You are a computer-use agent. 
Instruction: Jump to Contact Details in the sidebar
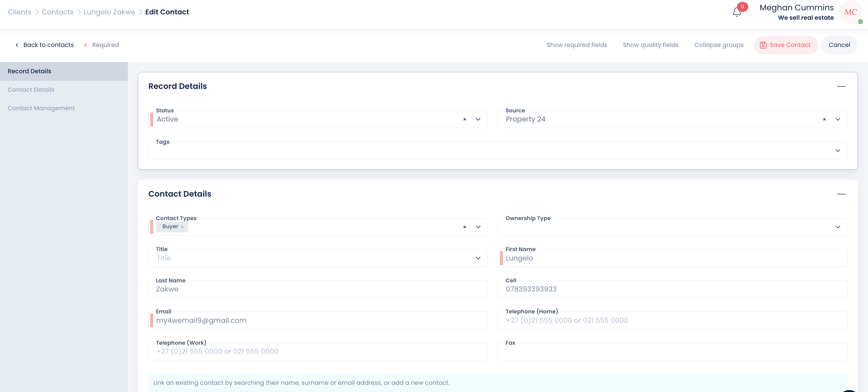[31, 90]
